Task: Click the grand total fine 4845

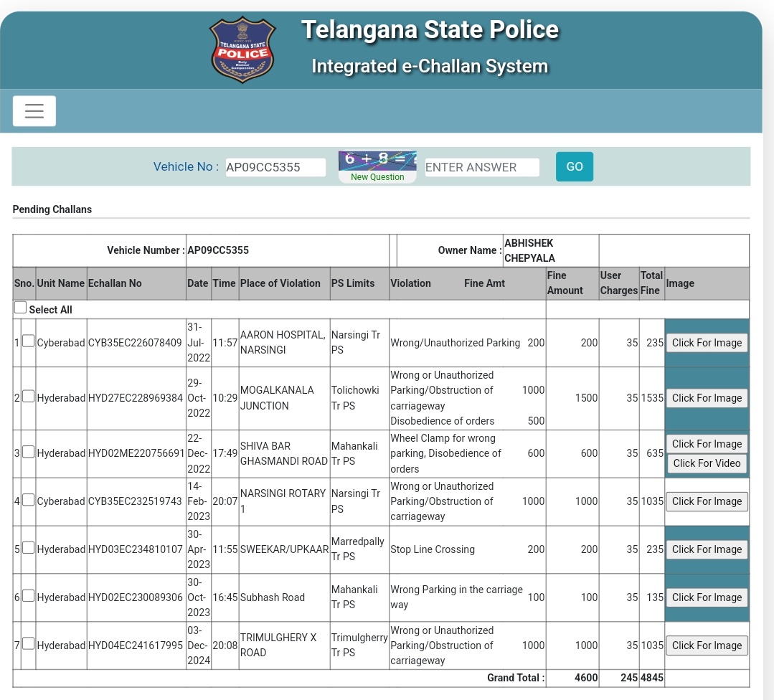Action: 651,678
